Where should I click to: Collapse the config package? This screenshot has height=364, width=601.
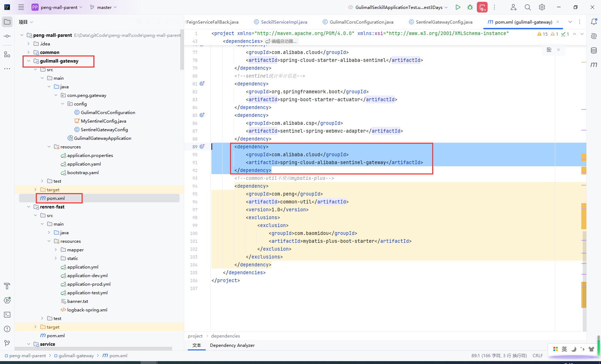coord(63,104)
